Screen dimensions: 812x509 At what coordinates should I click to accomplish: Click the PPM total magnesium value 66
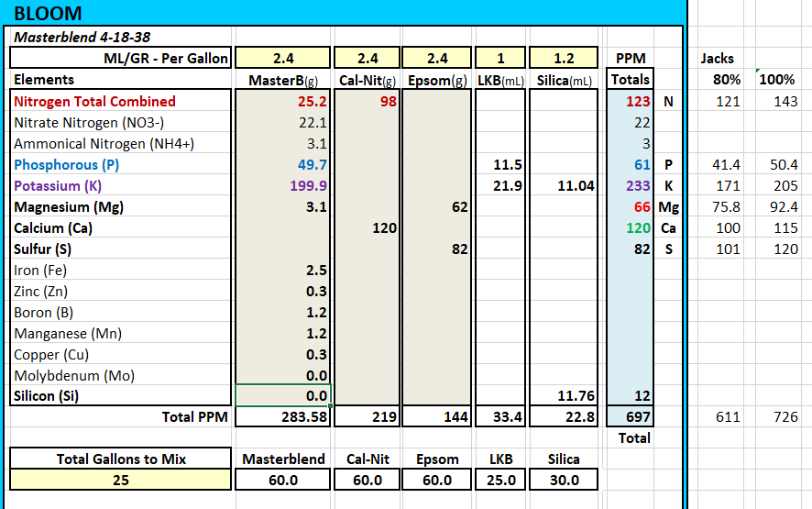[x=642, y=207]
